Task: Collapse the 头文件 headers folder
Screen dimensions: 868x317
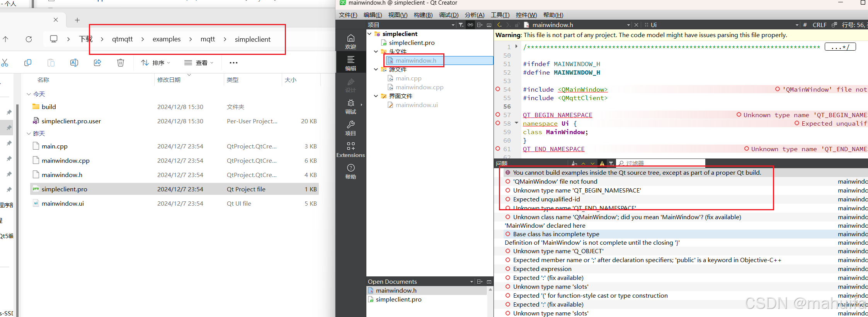Action: coord(376,51)
